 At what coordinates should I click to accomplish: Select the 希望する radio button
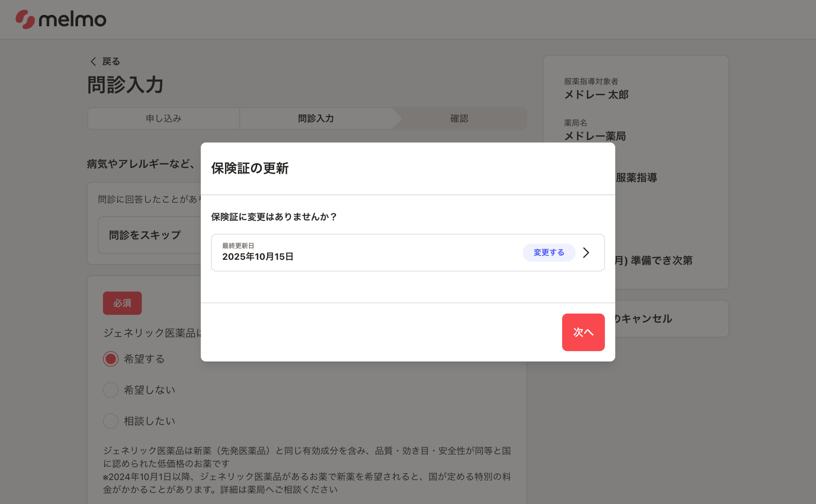pos(111,359)
